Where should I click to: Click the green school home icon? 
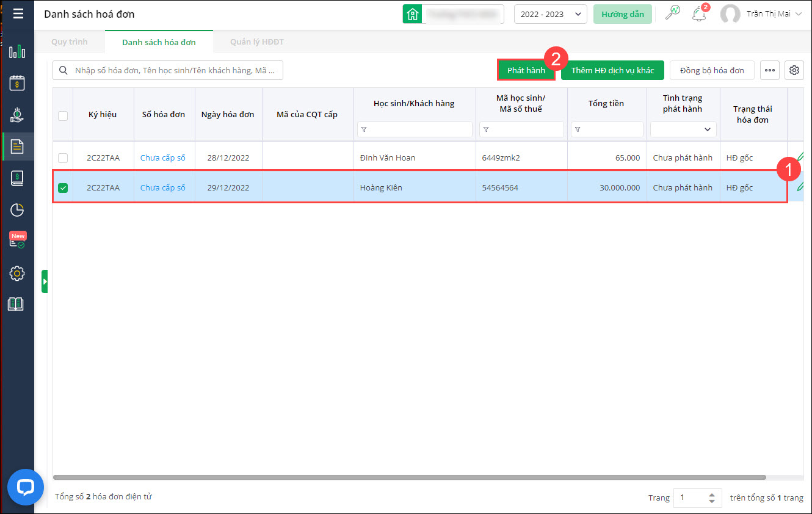[x=413, y=14]
